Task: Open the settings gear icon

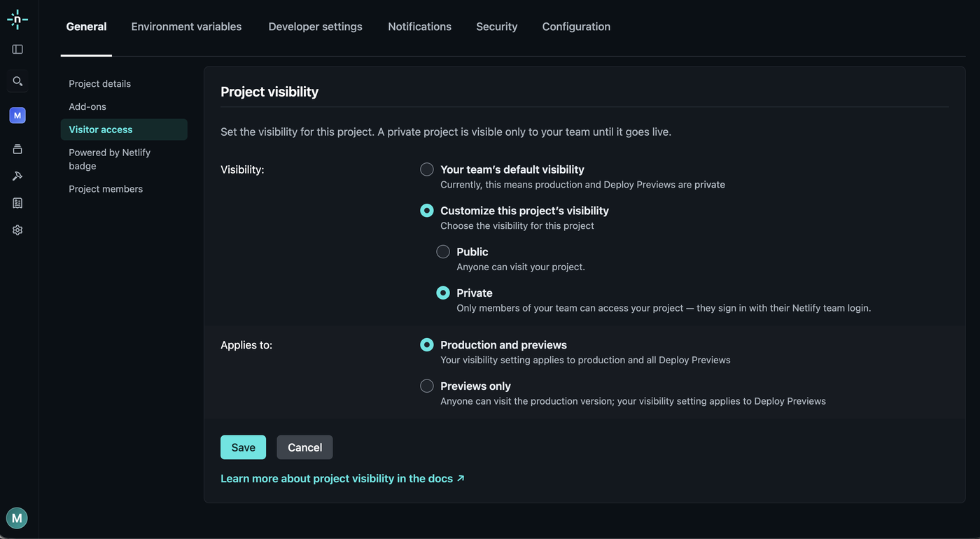Action: (x=17, y=230)
